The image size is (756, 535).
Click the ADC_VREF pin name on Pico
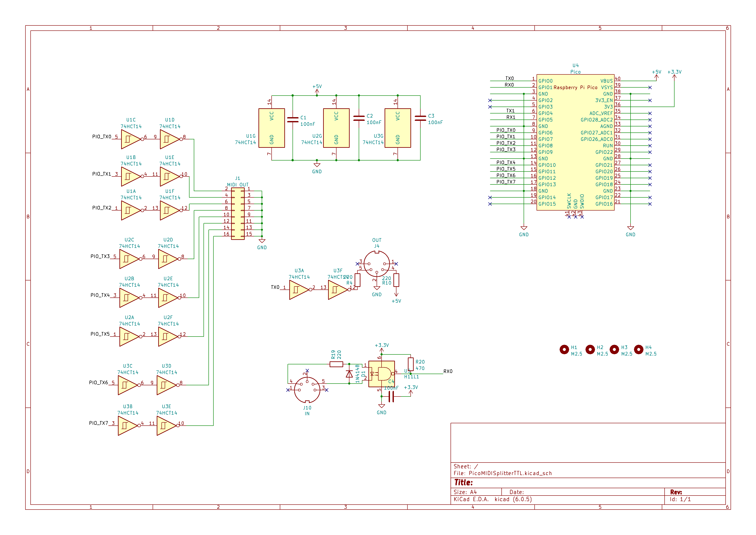pos(601,113)
